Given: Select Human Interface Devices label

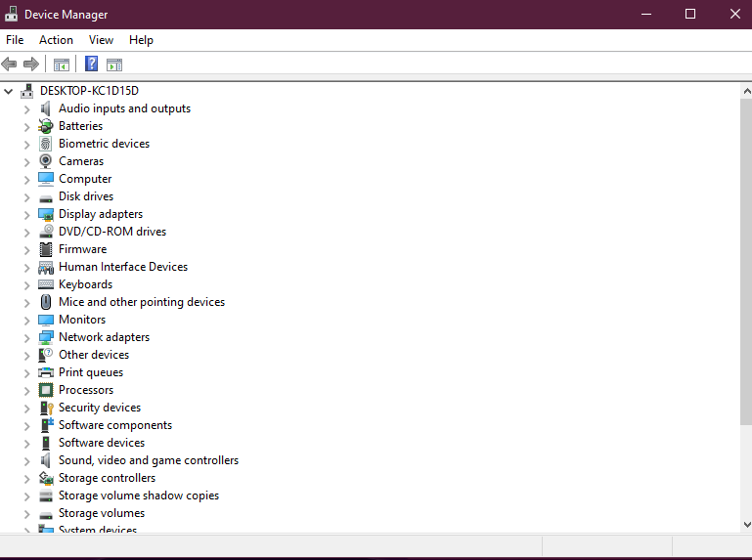Looking at the screenshot, I should pyautogui.click(x=123, y=267).
